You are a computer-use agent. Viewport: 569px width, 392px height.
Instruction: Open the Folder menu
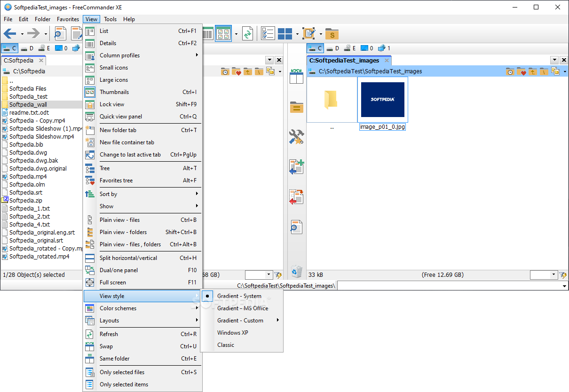point(43,19)
